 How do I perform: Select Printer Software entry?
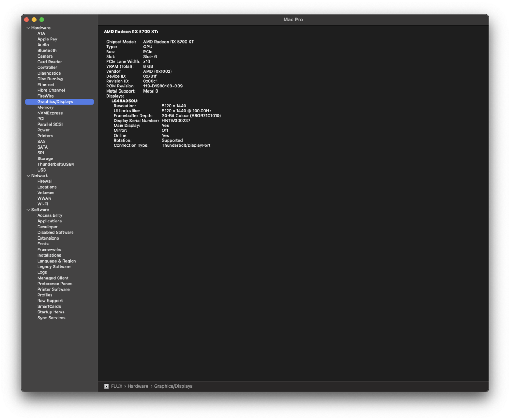[x=54, y=289]
